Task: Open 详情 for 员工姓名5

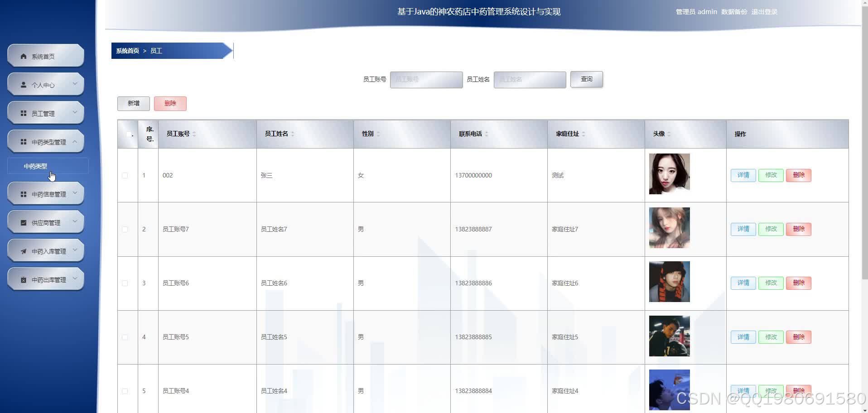Action: tap(743, 337)
